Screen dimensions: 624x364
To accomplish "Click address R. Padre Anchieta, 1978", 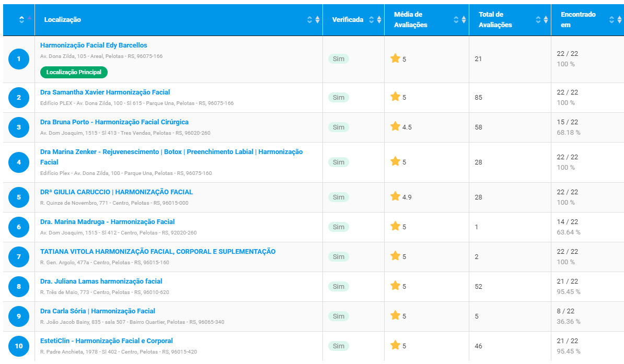I will pyautogui.click(x=119, y=351).
